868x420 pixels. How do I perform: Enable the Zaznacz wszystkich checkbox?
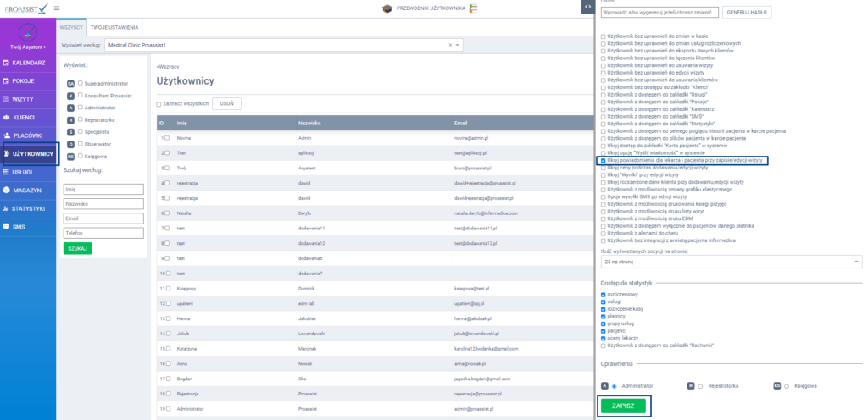tap(159, 103)
